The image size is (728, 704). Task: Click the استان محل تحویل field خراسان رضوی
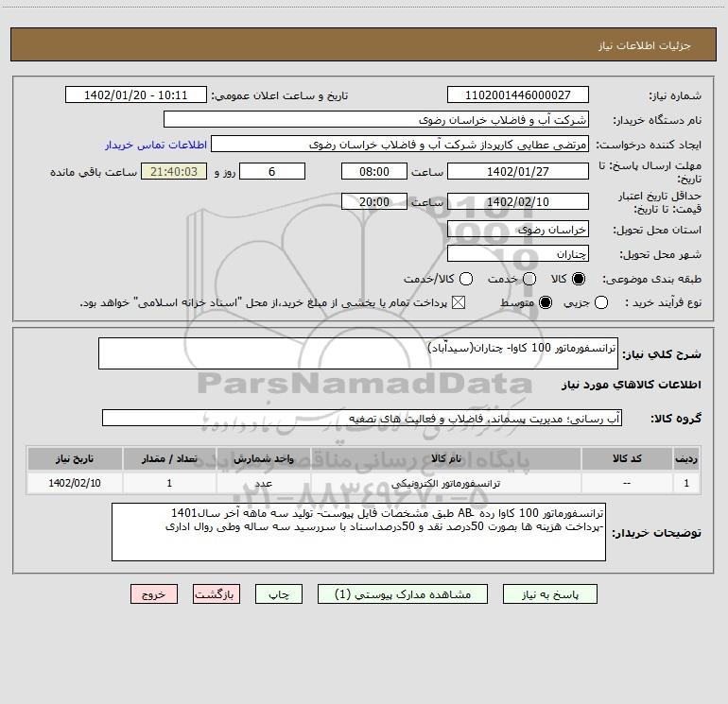point(518,229)
